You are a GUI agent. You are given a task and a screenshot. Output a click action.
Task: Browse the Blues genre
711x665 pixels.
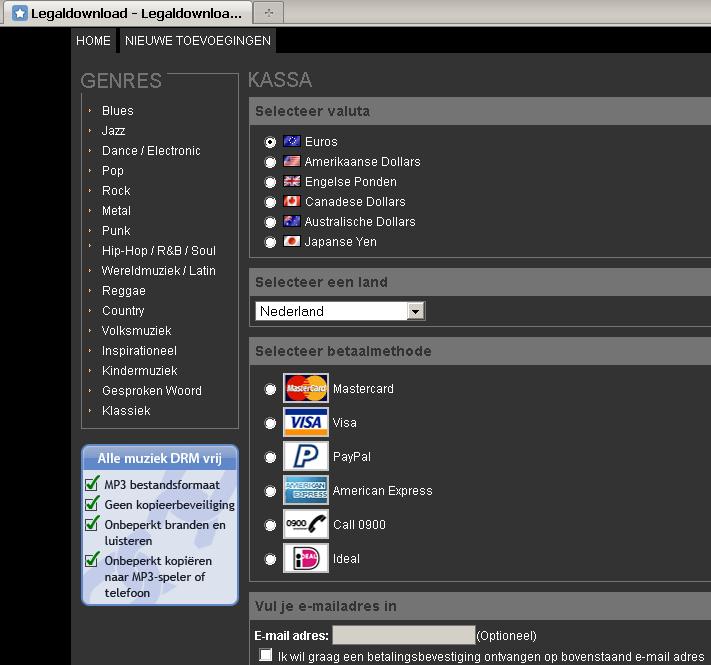117,111
